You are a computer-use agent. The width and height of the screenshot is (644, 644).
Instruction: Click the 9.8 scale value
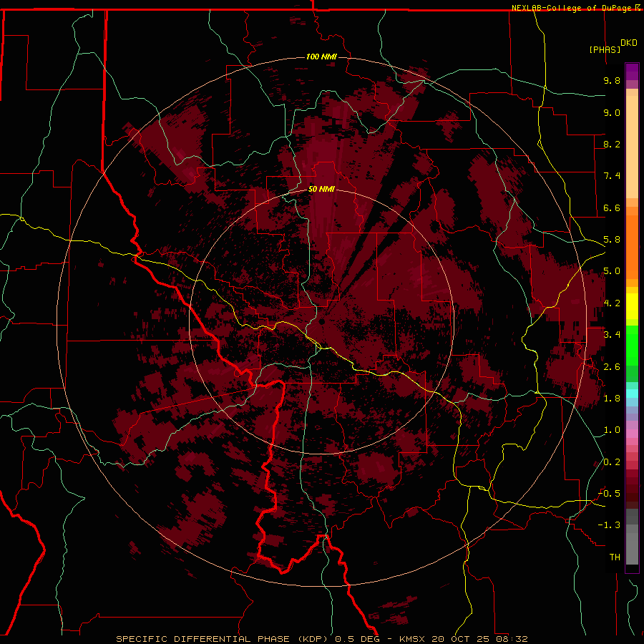coord(612,80)
